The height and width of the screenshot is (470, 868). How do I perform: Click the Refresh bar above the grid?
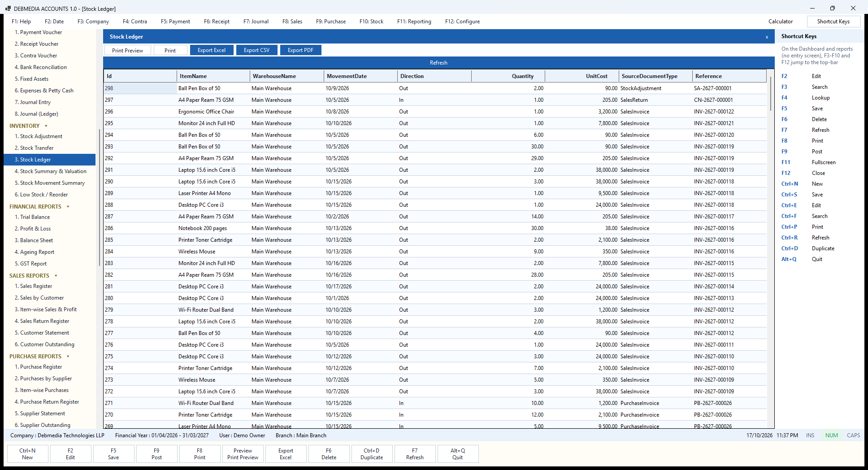(x=438, y=63)
